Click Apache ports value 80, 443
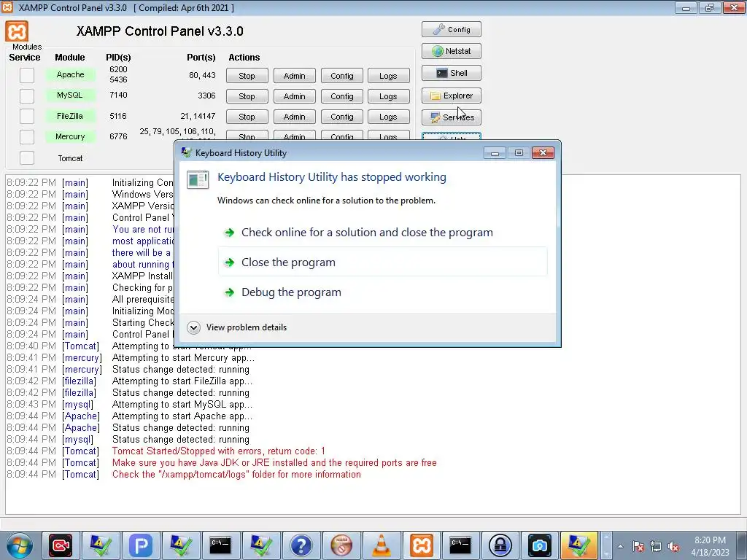The image size is (747, 560). point(202,75)
